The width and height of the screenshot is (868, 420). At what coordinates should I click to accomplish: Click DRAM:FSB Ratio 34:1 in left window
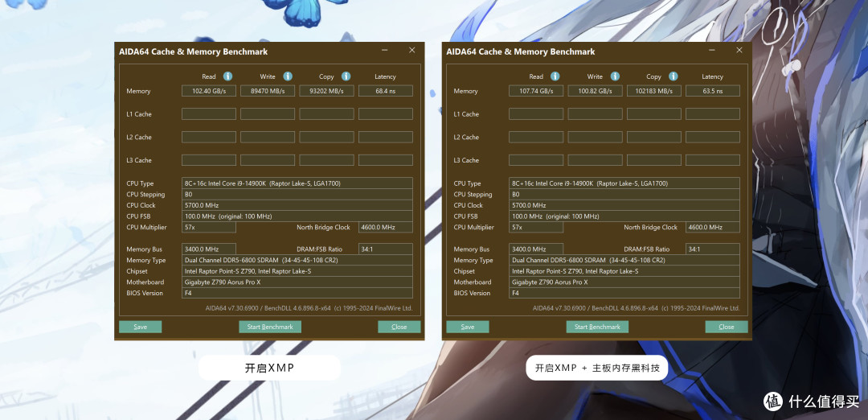(x=385, y=249)
